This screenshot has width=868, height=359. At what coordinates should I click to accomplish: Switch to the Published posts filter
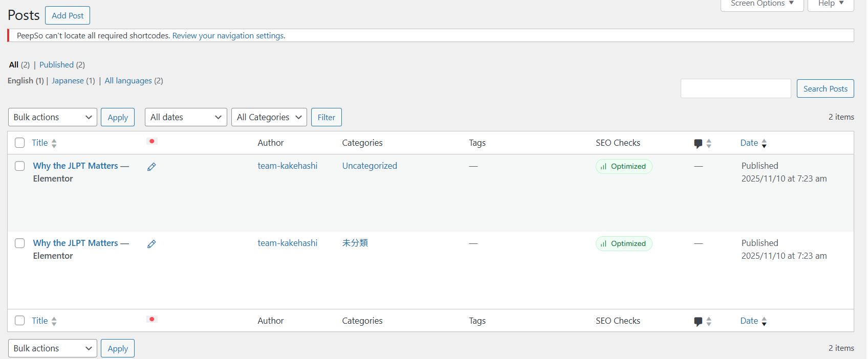56,65
